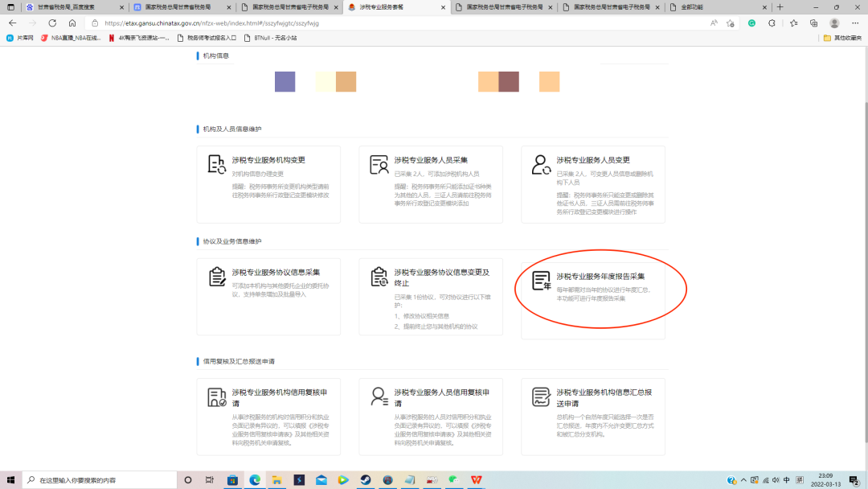The height and width of the screenshot is (489, 868).
Task: Click the 人员信用复核申请 person icon
Action: (379, 397)
